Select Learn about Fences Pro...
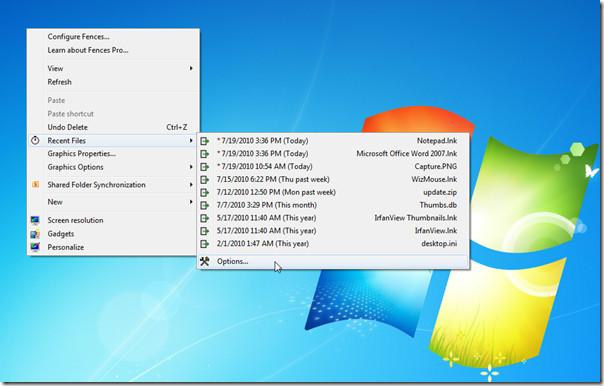This screenshot has height=386, width=604. point(113,50)
